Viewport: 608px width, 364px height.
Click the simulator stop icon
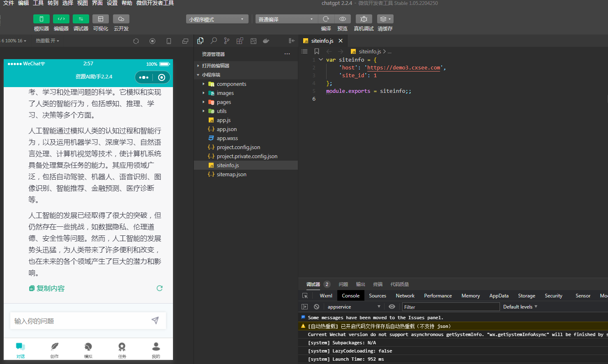[152, 41]
